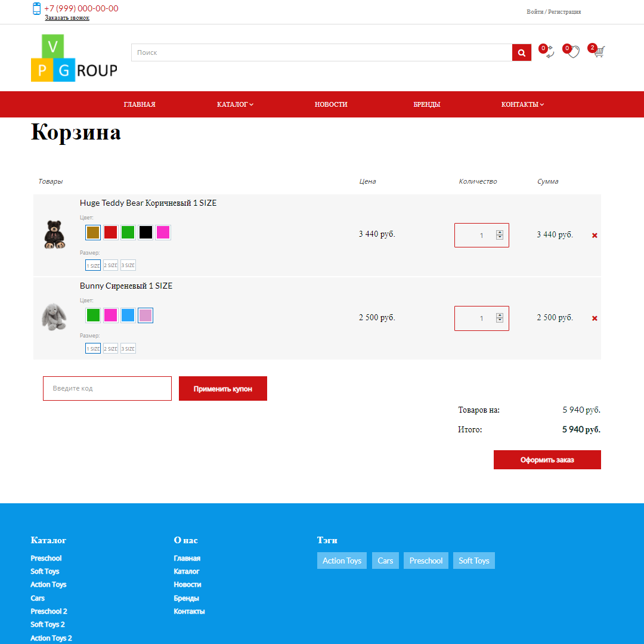Click the search magnifier icon

tap(521, 52)
